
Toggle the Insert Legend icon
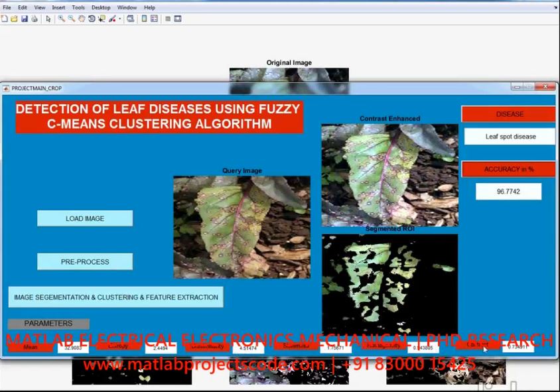point(155,19)
